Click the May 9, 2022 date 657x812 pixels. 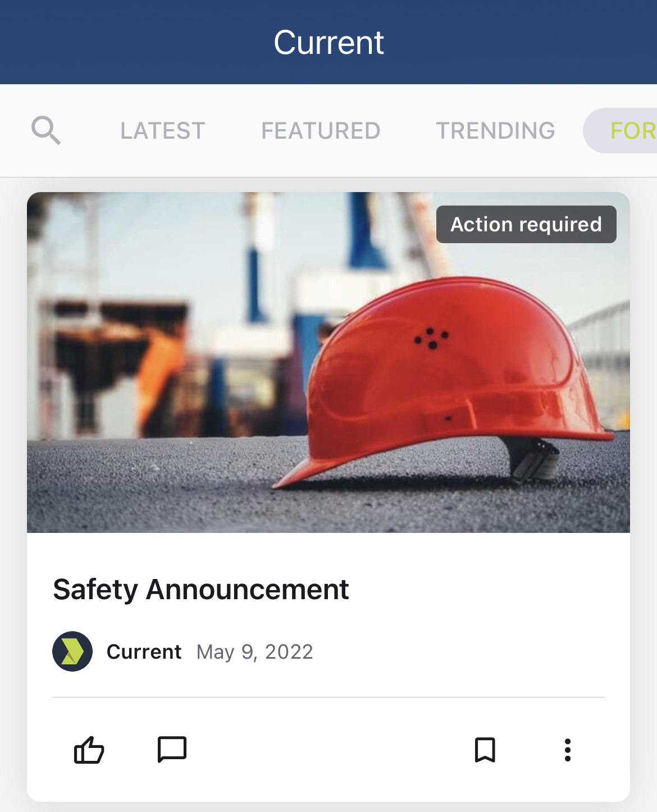255,652
